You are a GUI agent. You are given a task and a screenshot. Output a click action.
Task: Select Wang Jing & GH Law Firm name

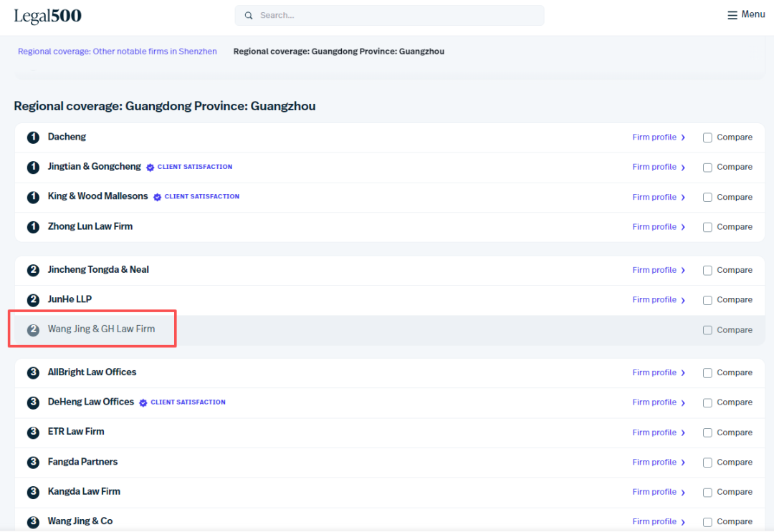pyautogui.click(x=101, y=329)
